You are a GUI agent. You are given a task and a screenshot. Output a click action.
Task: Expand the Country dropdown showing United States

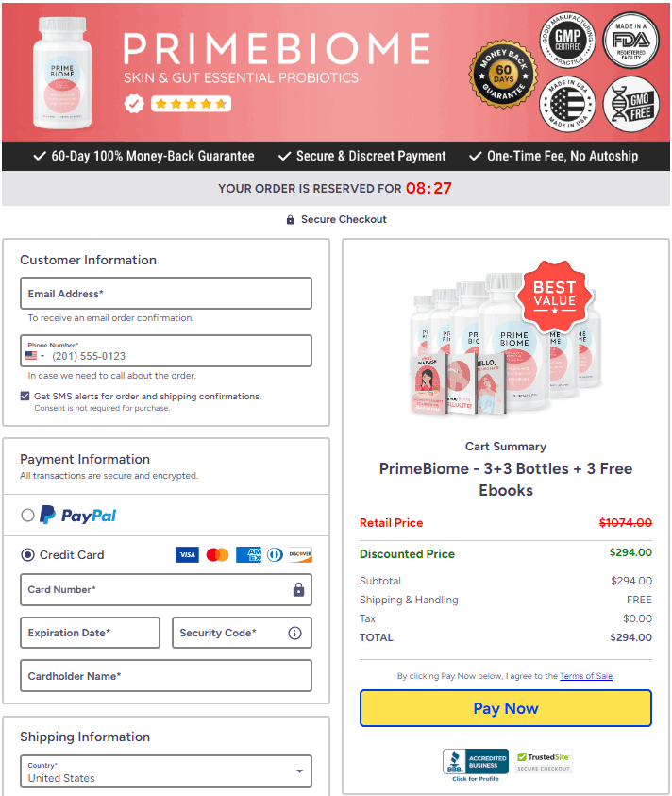pyautogui.click(x=166, y=771)
